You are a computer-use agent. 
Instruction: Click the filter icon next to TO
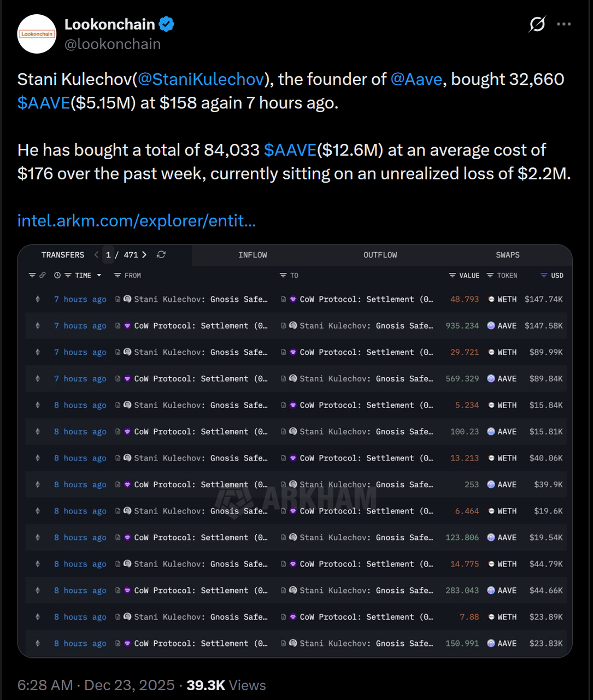[x=283, y=276]
